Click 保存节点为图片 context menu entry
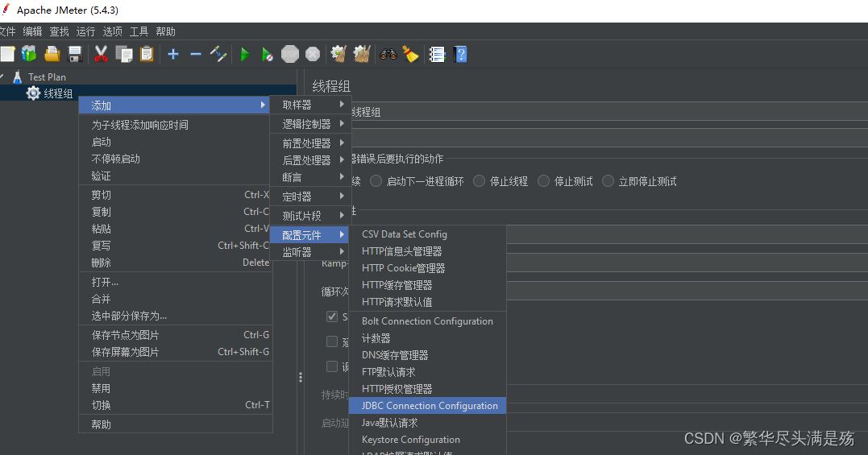868x455 pixels. coord(125,335)
